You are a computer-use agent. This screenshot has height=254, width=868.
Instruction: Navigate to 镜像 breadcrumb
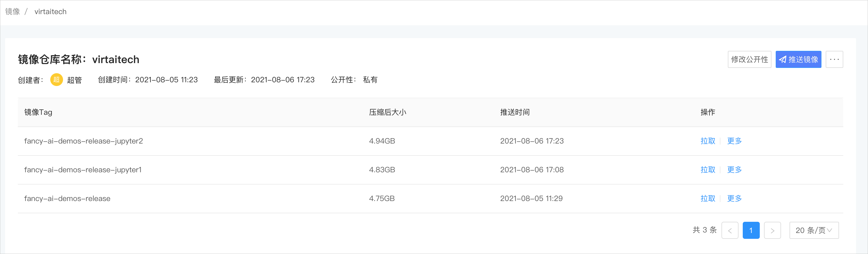[x=12, y=11]
